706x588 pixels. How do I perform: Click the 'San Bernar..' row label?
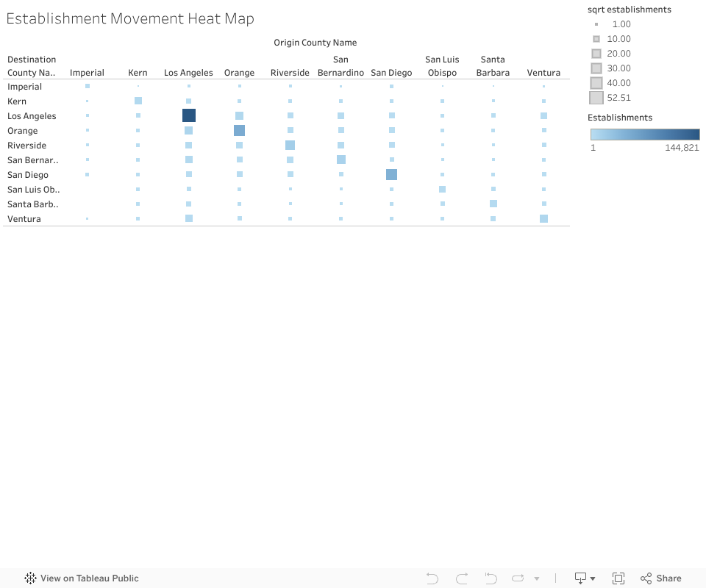click(33, 159)
